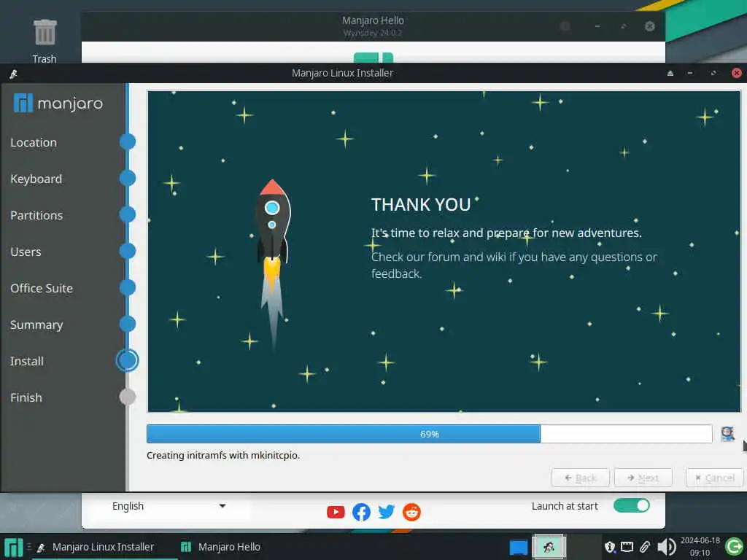Click the grey Finish step indicator circle
Image resolution: width=747 pixels, height=560 pixels.
click(127, 397)
